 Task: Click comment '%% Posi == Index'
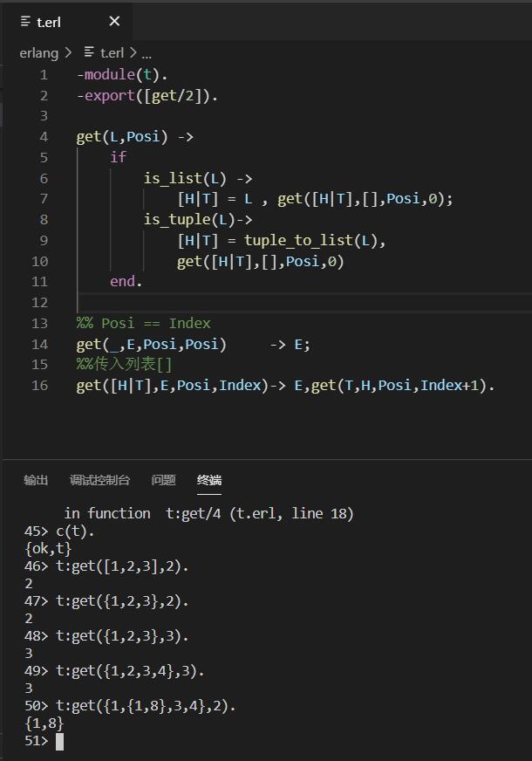coord(144,323)
